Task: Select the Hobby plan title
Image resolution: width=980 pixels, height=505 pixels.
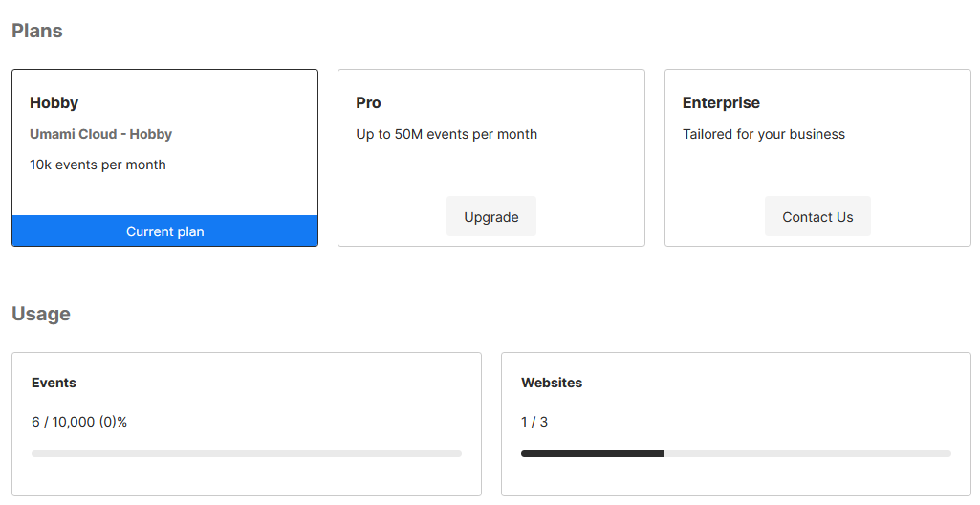Action: [x=54, y=103]
